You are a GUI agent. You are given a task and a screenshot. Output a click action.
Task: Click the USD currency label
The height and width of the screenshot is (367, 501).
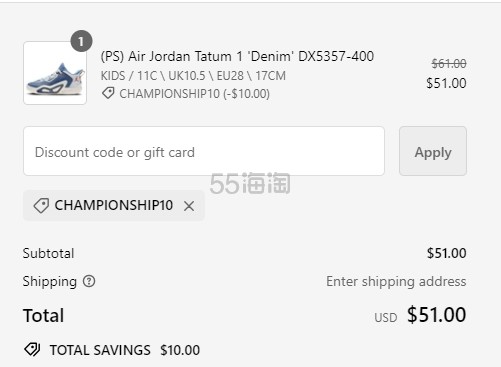(x=386, y=318)
